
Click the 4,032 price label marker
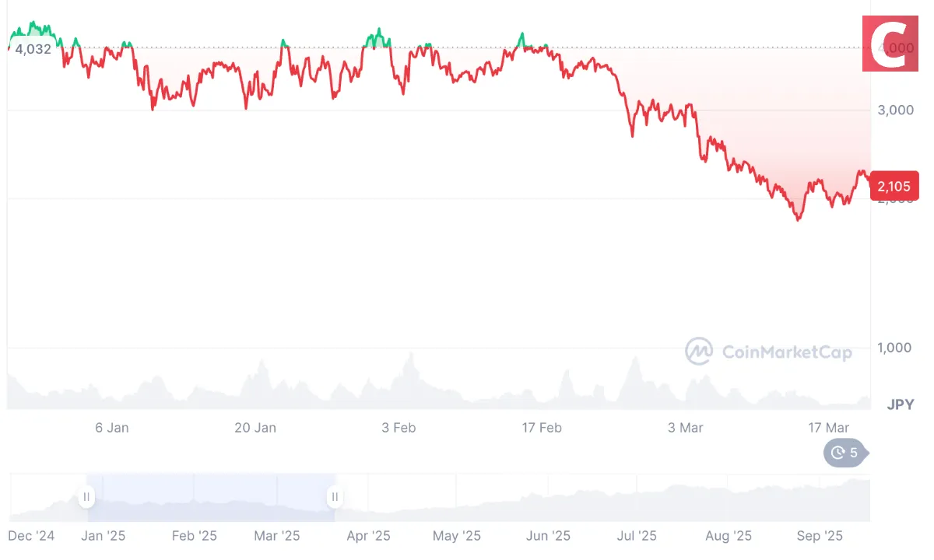coord(34,49)
